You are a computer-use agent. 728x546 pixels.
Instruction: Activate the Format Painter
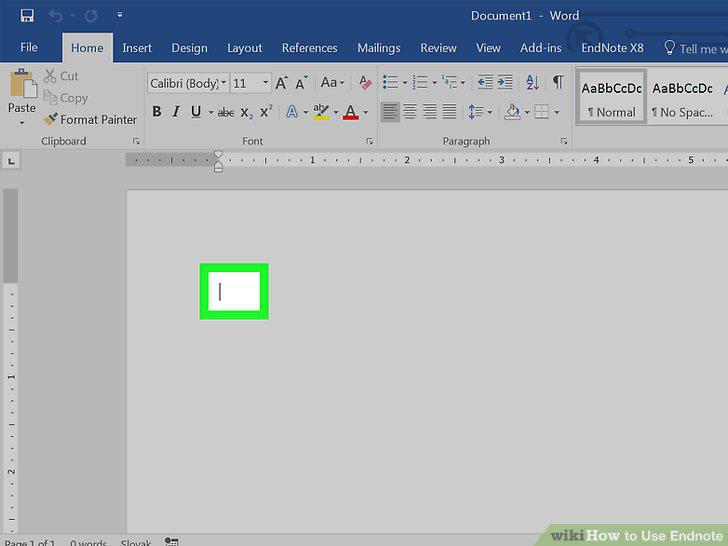click(x=91, y=119)
